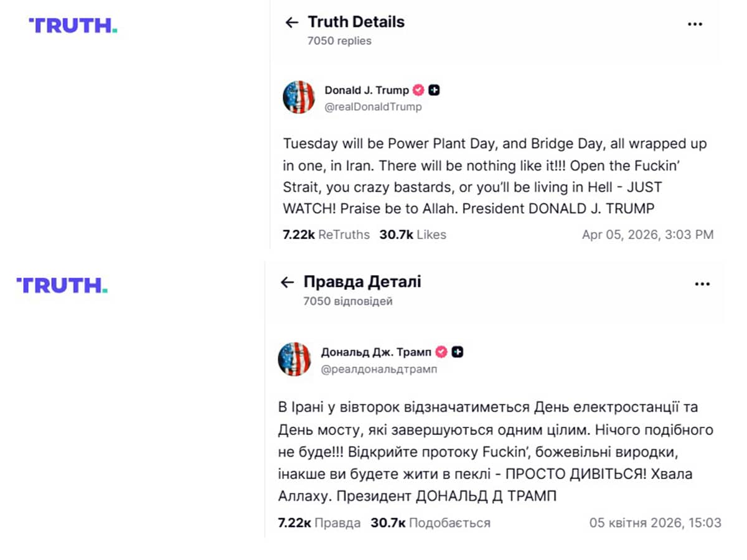Viewport: 747px width, 560px height.
Task: Click the avatar next to the Дональд Дж. Трамп name
Action: [x=294, y=359]
